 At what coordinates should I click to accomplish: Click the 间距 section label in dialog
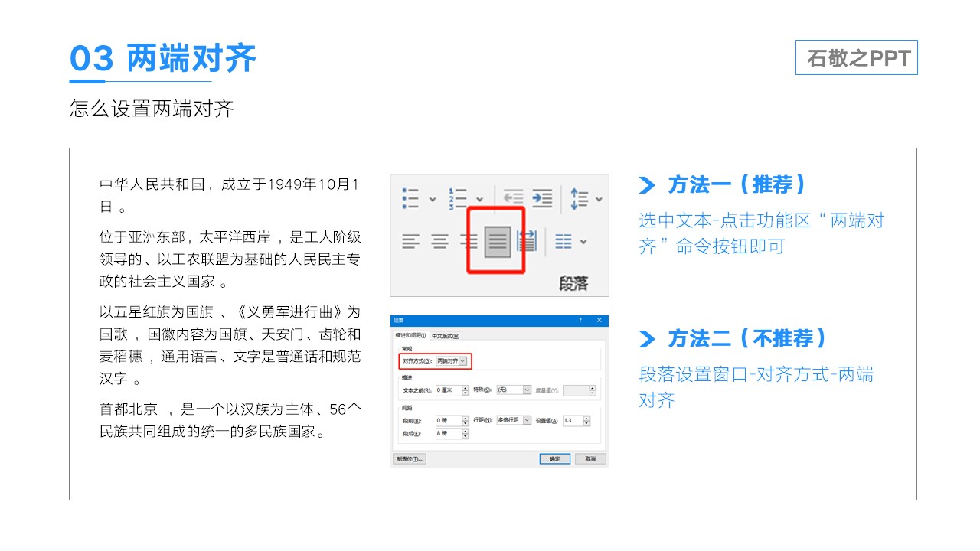click(407, 408)
